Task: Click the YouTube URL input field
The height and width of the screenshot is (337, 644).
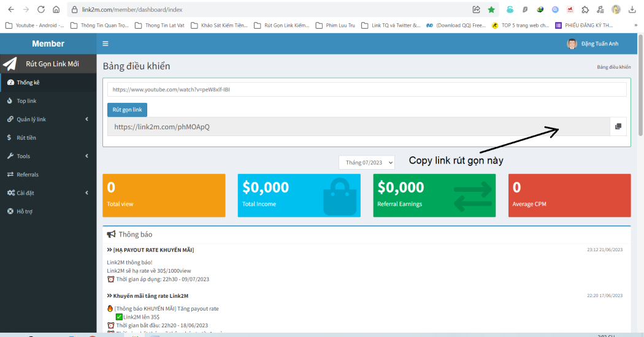Action: 367,89
